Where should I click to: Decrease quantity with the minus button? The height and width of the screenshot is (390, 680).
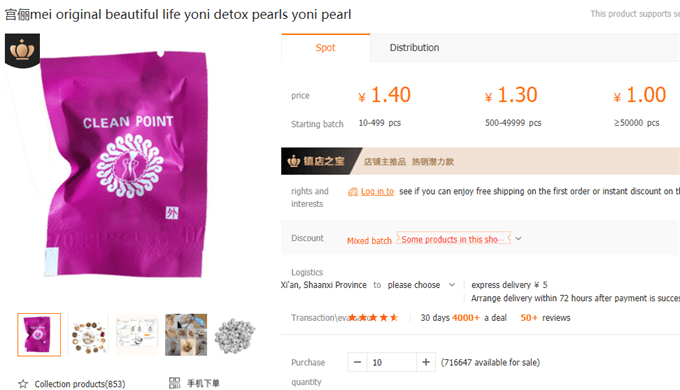click(x=357, y=362)
